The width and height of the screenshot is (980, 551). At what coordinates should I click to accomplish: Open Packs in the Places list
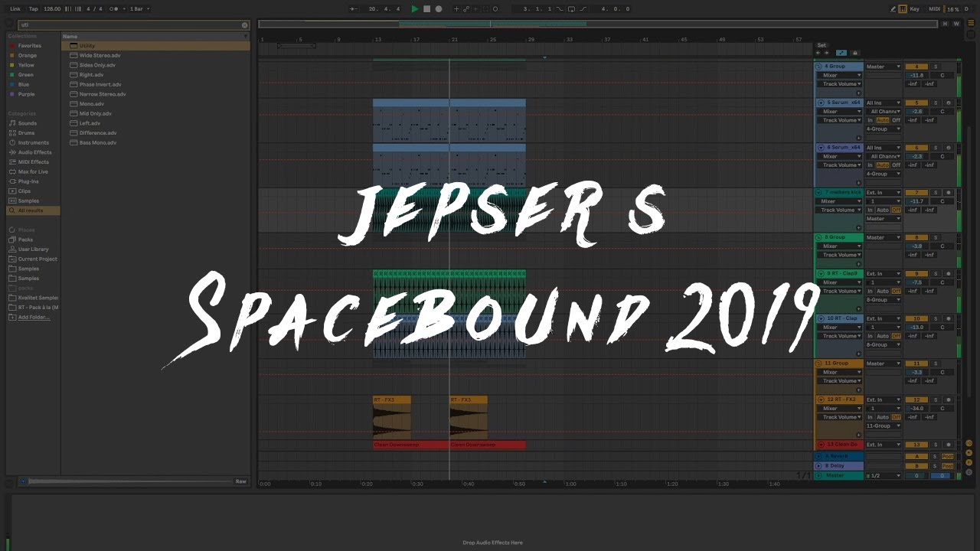pos(25,240)
